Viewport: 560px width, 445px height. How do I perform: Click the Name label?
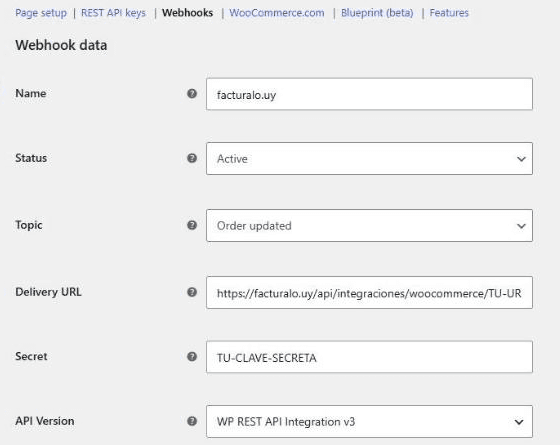coord(31,94)
